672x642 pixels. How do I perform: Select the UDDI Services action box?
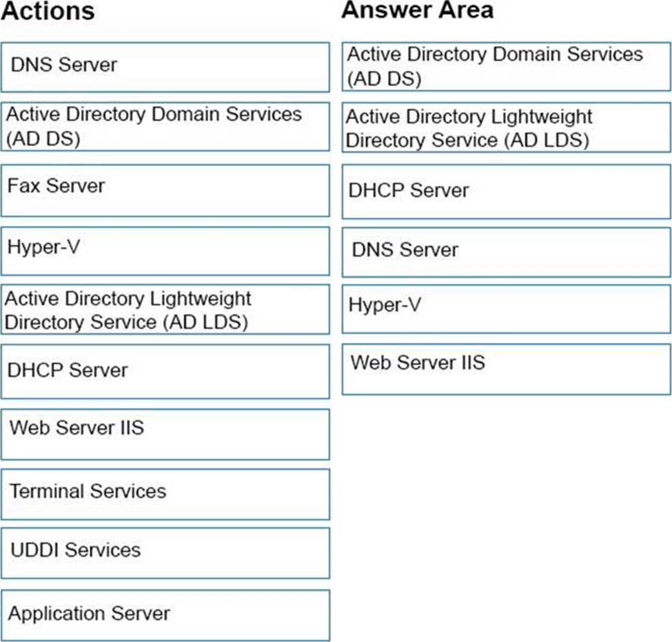(x=165, y=553)
